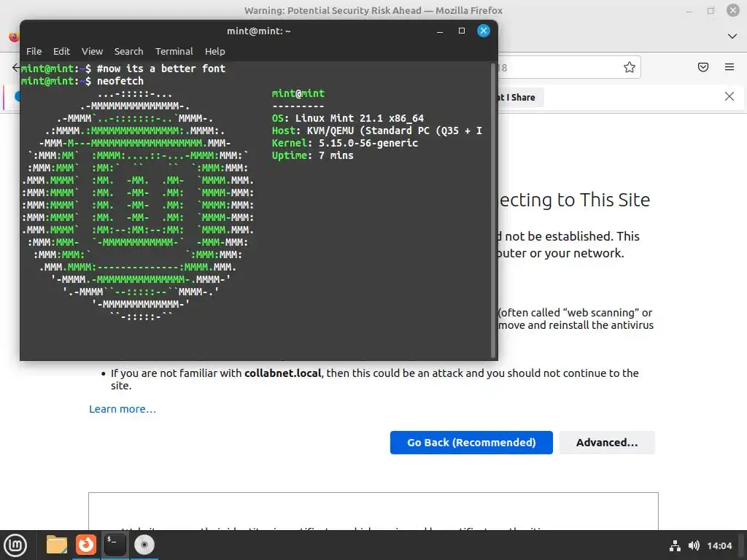Open the terminal View menu

92,52
